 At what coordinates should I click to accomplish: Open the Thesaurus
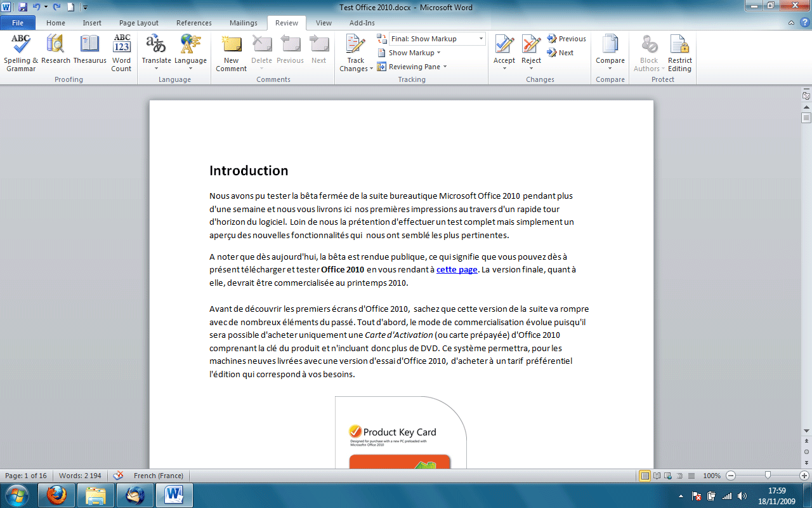(89, 50)
